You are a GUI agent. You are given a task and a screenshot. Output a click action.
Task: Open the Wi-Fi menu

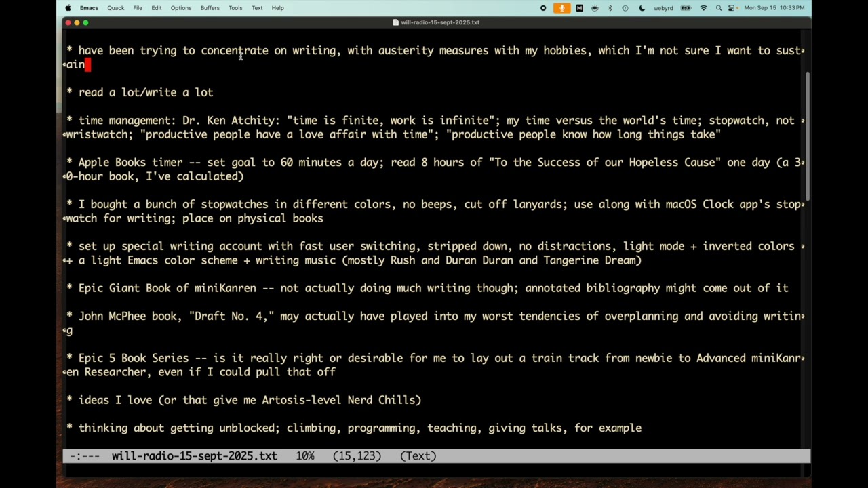pos(704,8)
